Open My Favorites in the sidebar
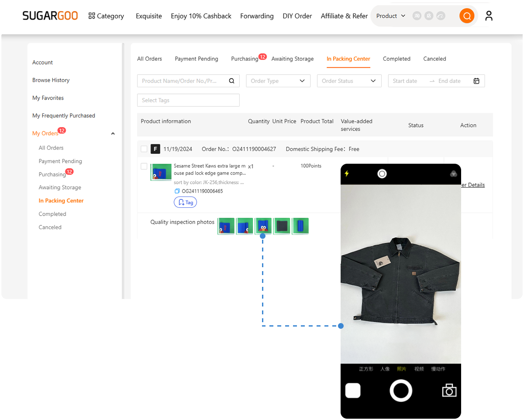Screen dimensions: 524x420 pyautogui.click(x=48, y=98)
